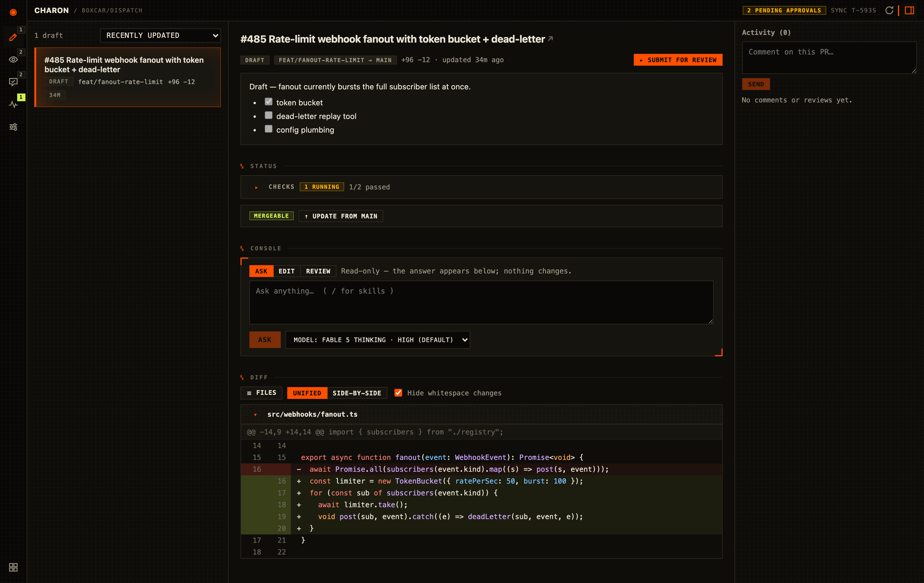
Task: Open the settings sliders sidebar icon
Action: pos(13,127)
